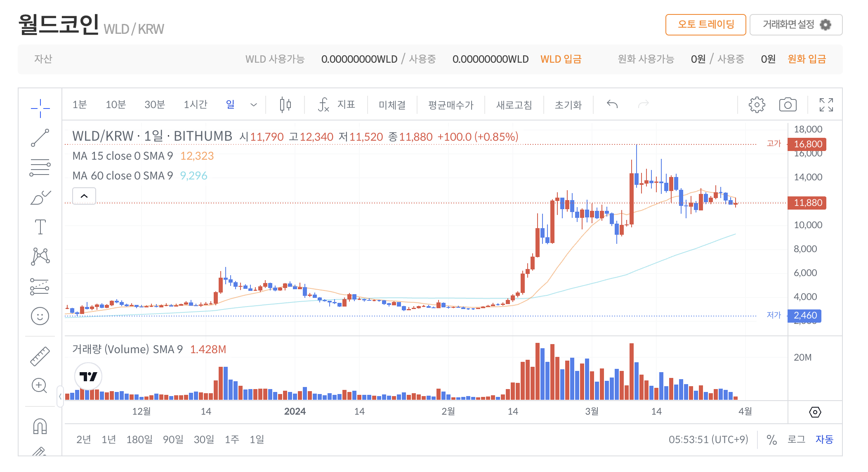Expand the time interval dropdown arrow

254,105
